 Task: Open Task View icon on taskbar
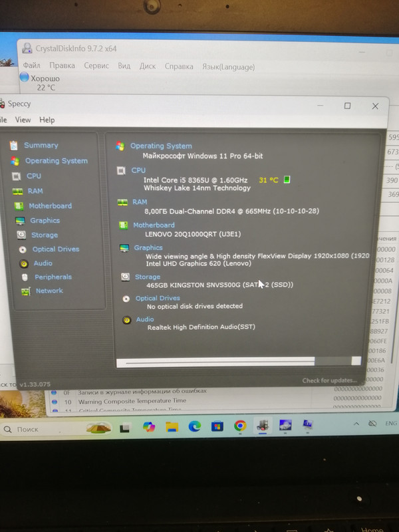[x=124, y=428]
